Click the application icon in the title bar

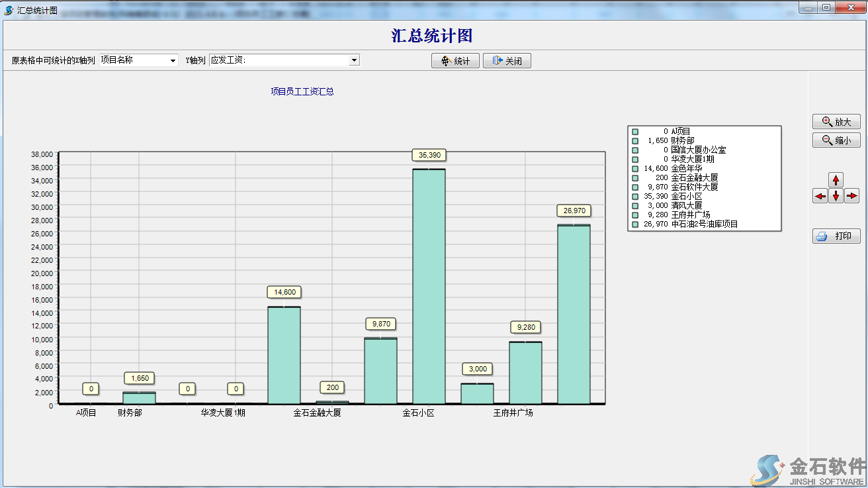tap(9, 11)
